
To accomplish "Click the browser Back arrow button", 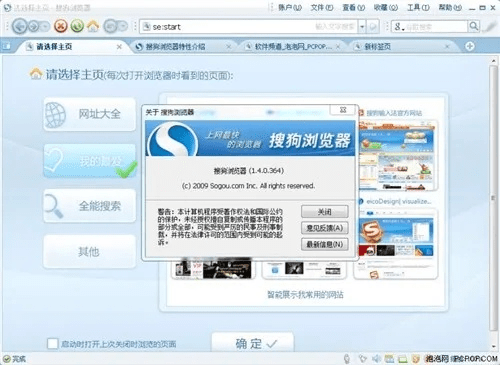I will 20,26.
